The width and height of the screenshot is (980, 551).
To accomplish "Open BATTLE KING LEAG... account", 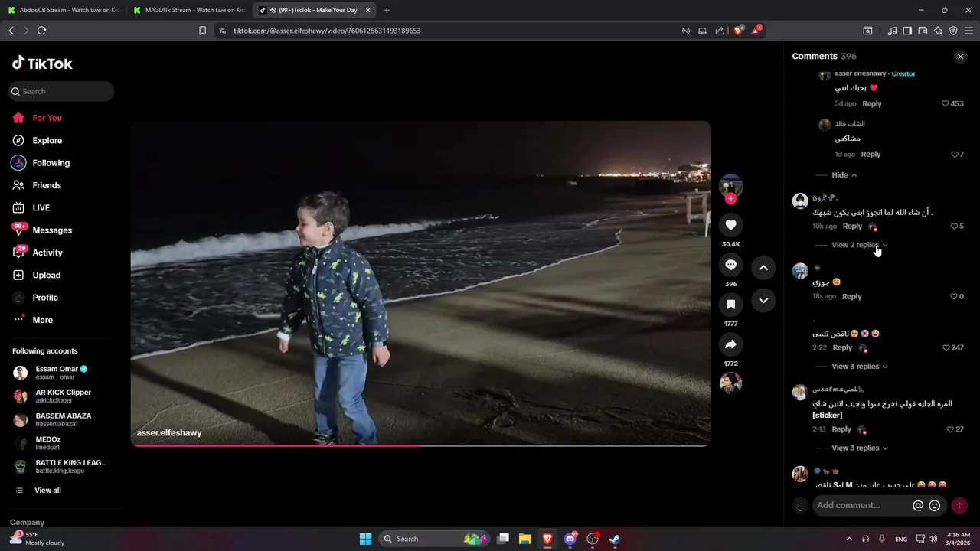I will [60, 467].
